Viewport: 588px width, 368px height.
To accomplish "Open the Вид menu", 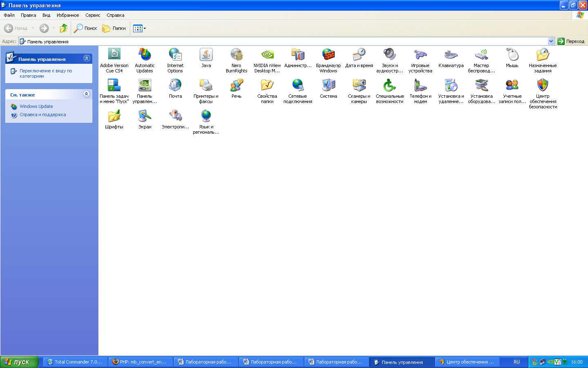I will pos(47,15).
